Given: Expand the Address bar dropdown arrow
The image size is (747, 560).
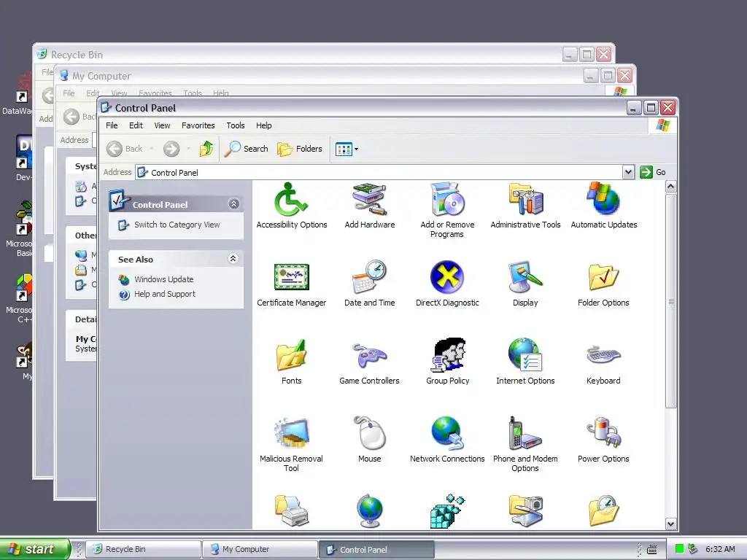Looking at the screenshot, I should click(628, 172).
